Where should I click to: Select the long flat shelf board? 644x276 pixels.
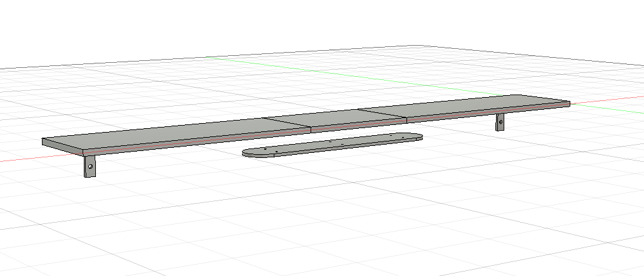point(306,124)
